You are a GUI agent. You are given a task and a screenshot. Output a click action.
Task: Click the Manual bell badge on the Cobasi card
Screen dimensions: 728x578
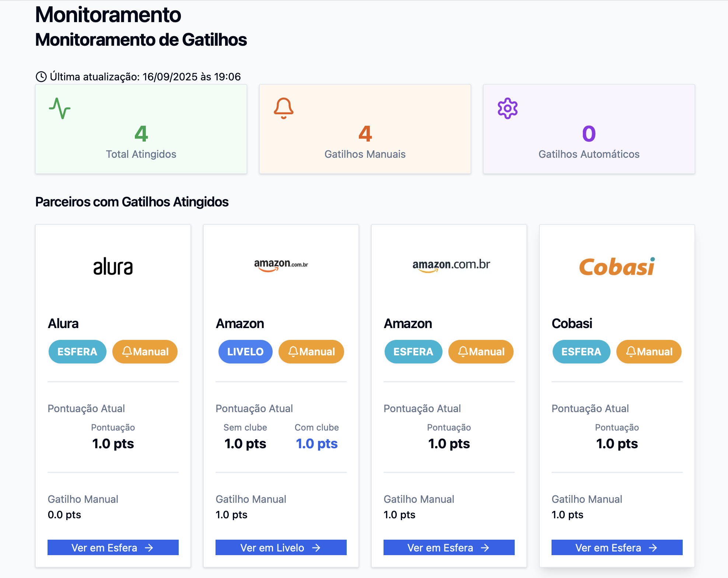(x=649, y=352)
